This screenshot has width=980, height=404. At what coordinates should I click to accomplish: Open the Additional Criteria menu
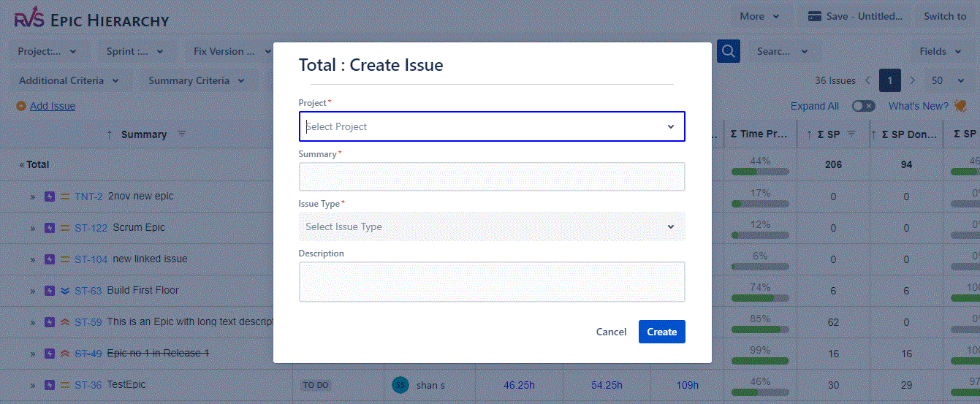click(69, 80)
